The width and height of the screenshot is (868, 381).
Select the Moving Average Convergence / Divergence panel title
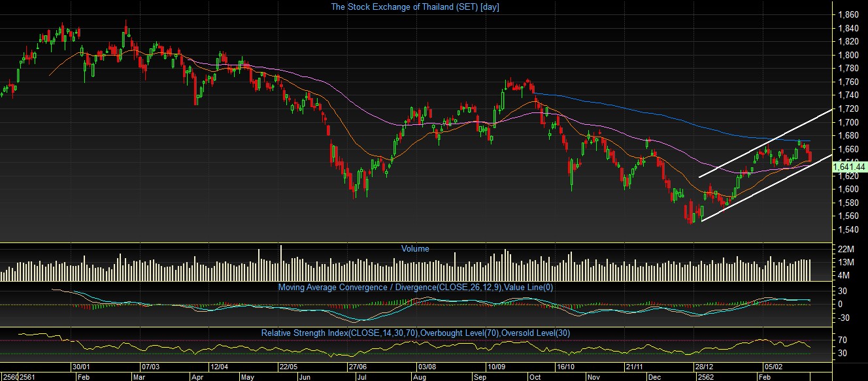pyautogui.click(x=415, y=287)
